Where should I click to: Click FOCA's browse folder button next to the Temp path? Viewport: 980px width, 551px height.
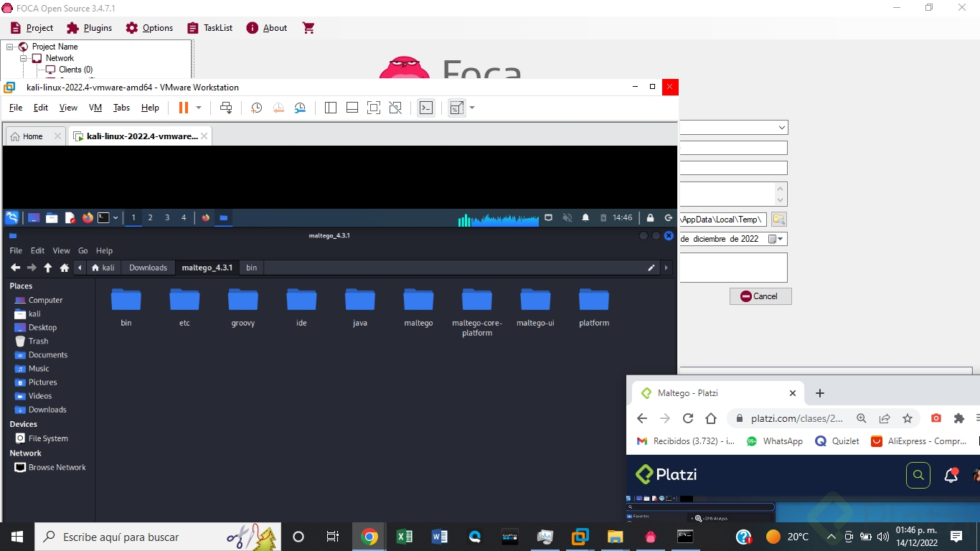click(778, 220)
